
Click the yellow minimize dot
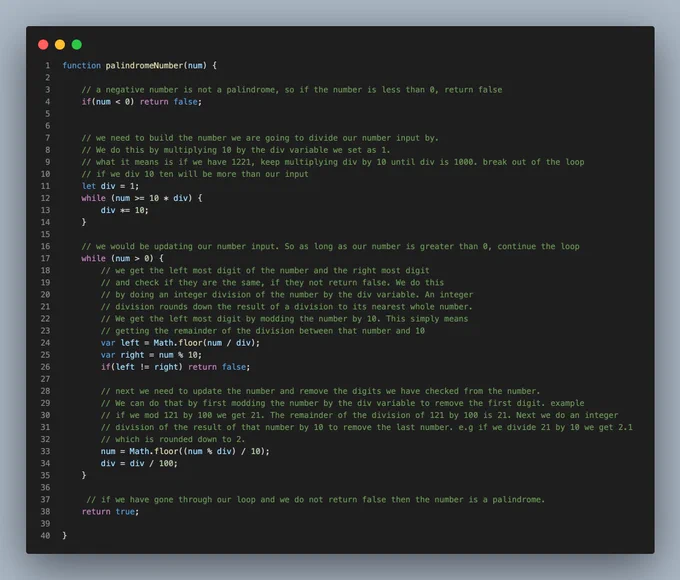pos(60,45)
